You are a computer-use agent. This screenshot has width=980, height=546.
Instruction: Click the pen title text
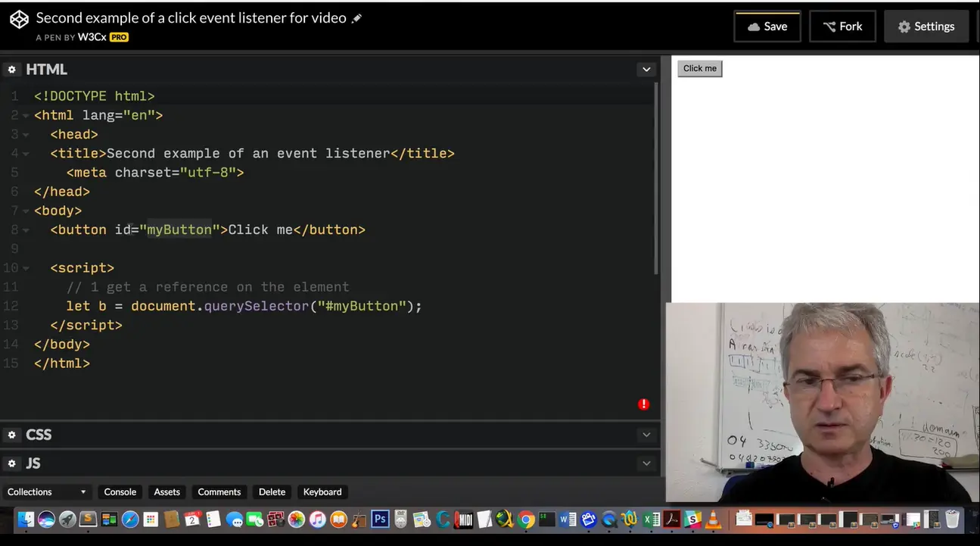(191, 18)
